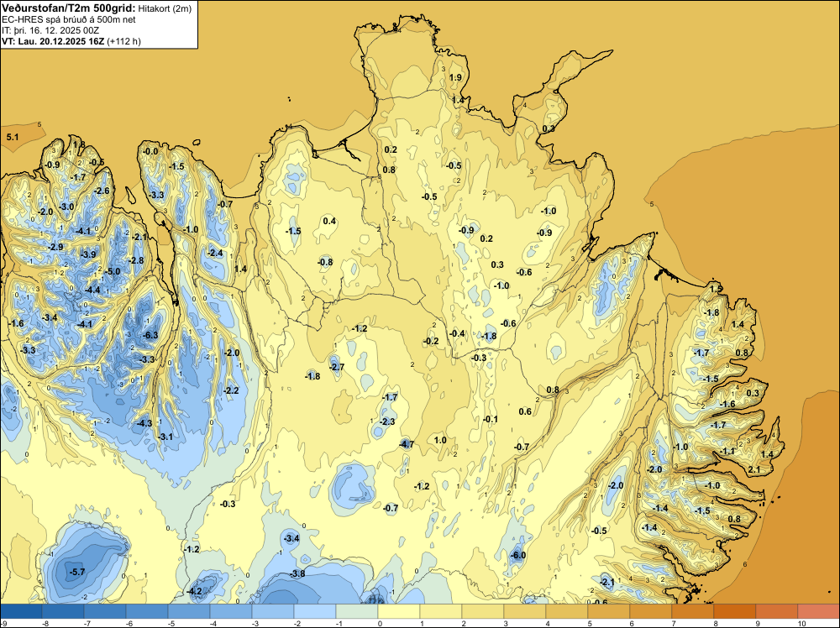Click the temperature reading -0.0
This screenshot has width=840, height=628.
click(x=151, y=151)
